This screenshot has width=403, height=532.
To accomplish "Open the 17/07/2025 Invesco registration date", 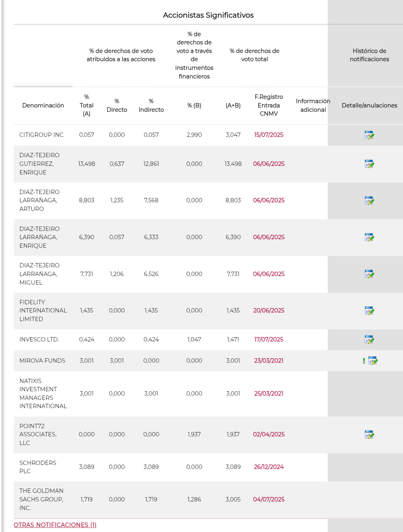I will (269, 340).
